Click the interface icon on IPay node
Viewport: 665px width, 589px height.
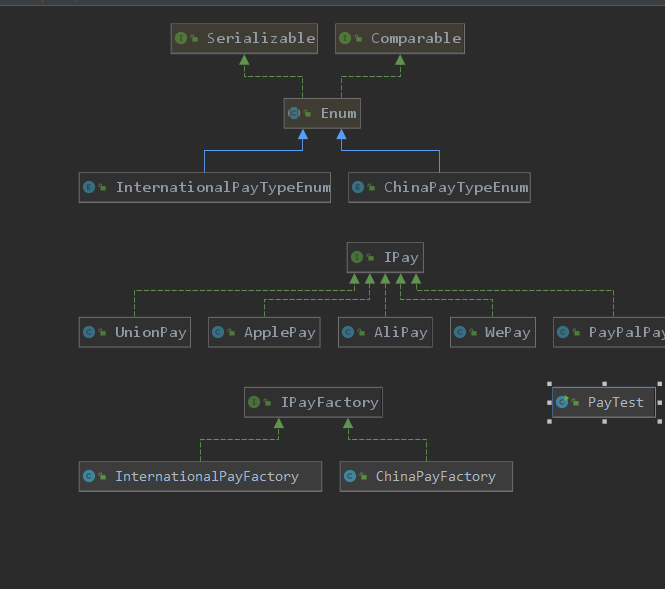(357, 258)
